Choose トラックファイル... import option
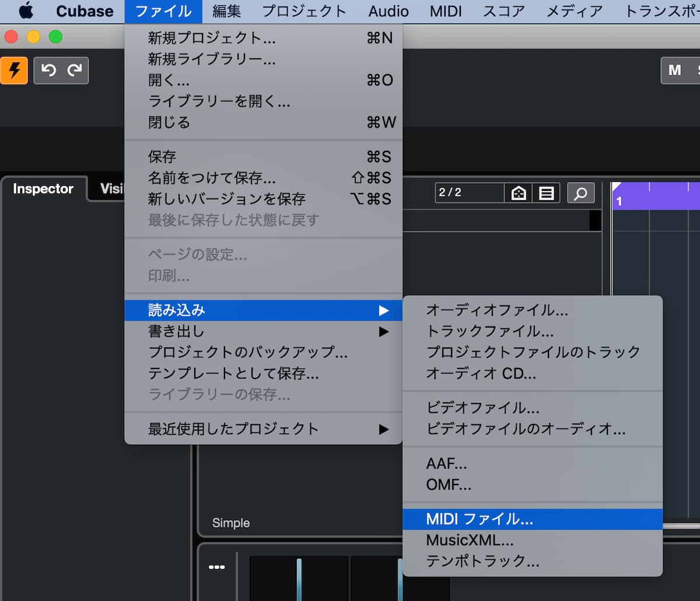 533,331
